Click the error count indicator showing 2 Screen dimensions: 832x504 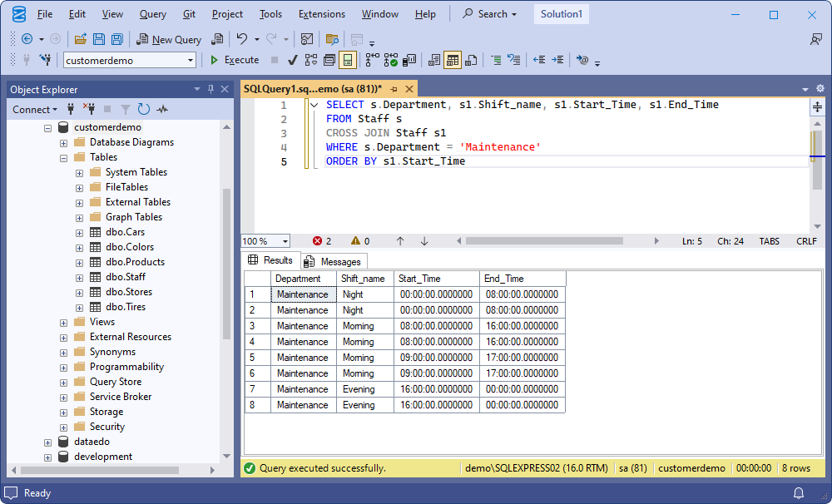(324, 240)
